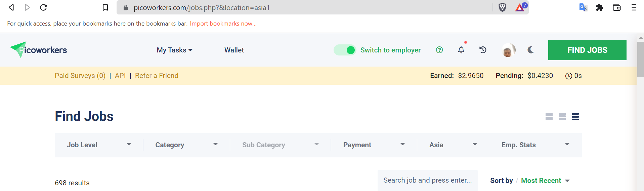The image size is (644, 191).
Task: Click in the job search field
Action: (427, 181)
